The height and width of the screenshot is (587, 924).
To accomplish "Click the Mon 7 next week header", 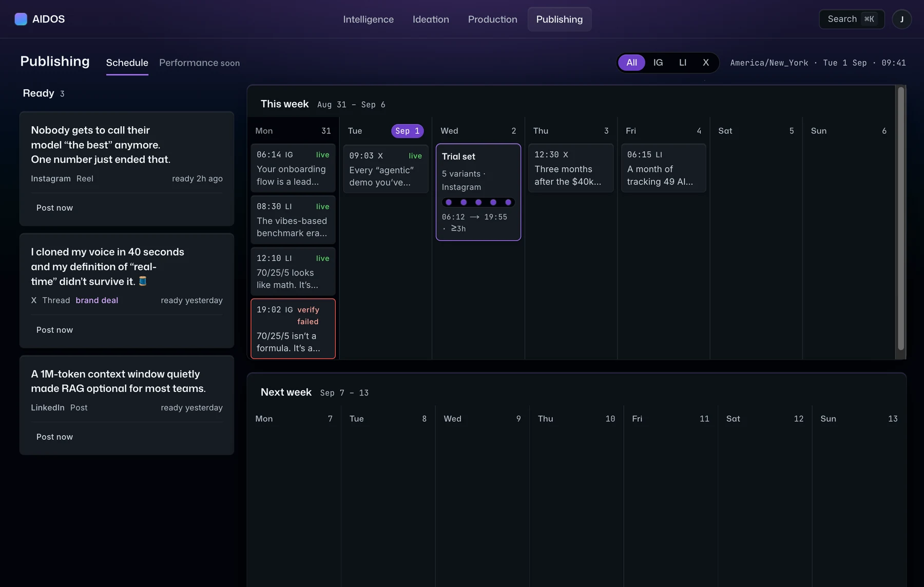I will [x=294, y=419].
